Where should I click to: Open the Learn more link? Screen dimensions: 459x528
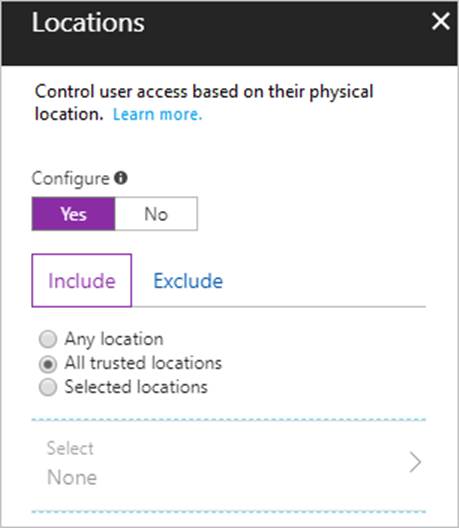coord(157,114)
